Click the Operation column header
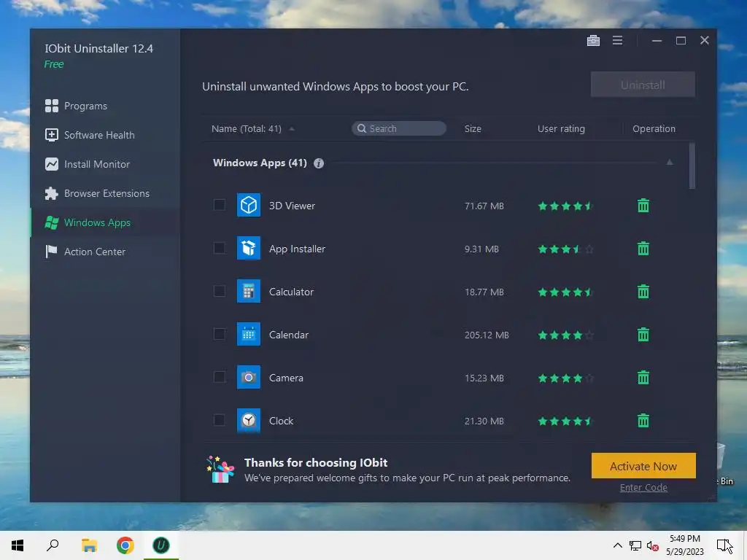Viewport: 747px width, 560px height. pyautogui.click(x=654, y=128)
